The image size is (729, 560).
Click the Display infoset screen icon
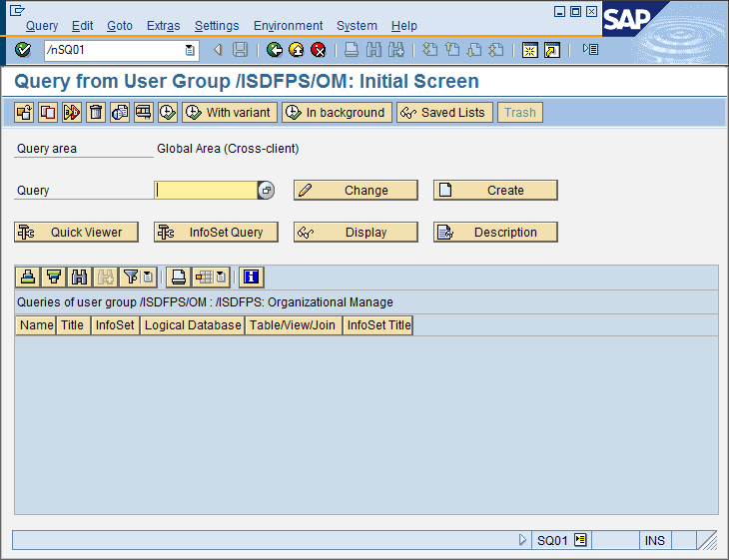[x=144, y=113]
